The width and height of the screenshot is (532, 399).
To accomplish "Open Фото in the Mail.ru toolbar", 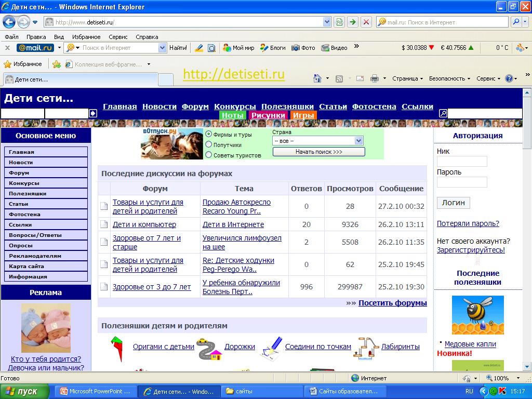I will tap(303, 48).
